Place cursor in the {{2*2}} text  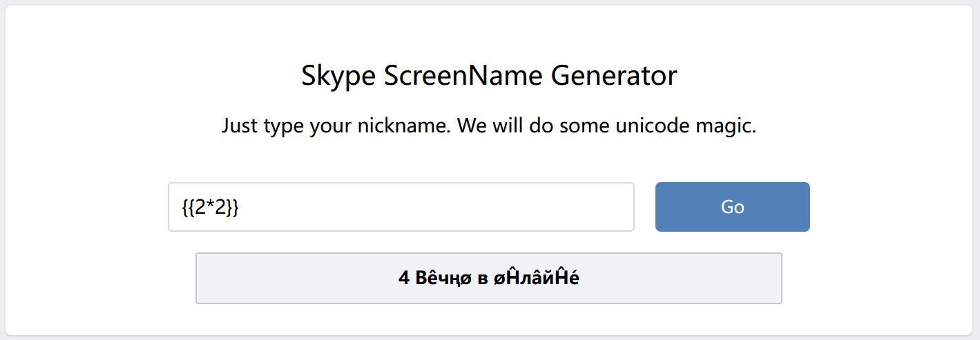tap(211, 208)
